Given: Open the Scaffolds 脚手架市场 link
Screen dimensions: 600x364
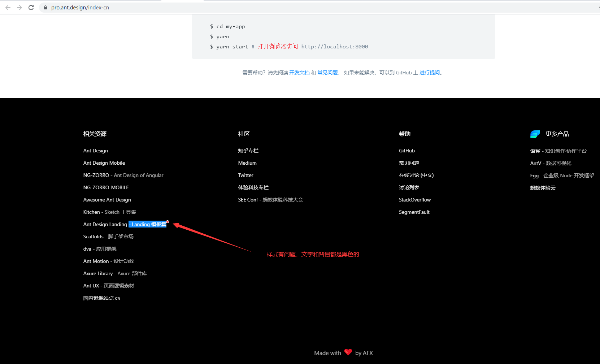Looking at the screenshot, I should 108,237.
